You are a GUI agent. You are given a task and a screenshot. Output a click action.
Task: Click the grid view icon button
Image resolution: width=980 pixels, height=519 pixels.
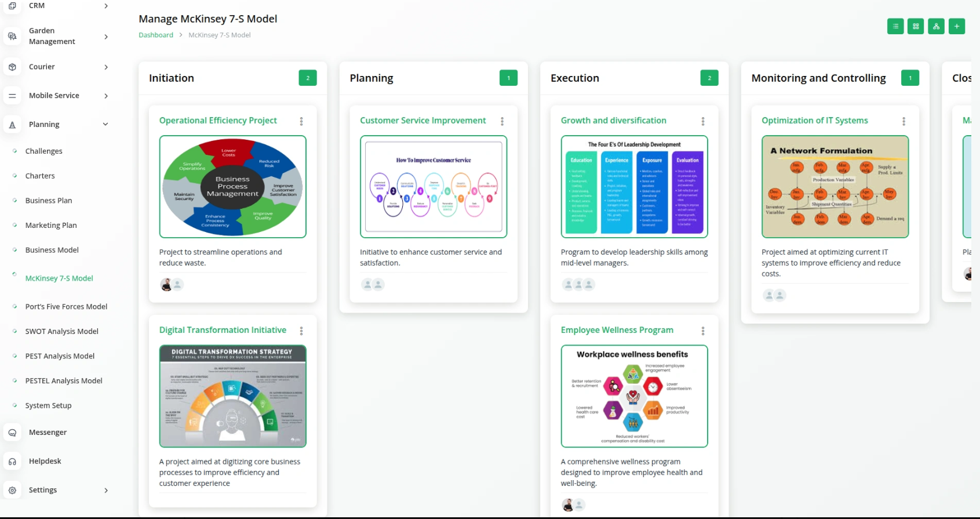click(916, 26)
